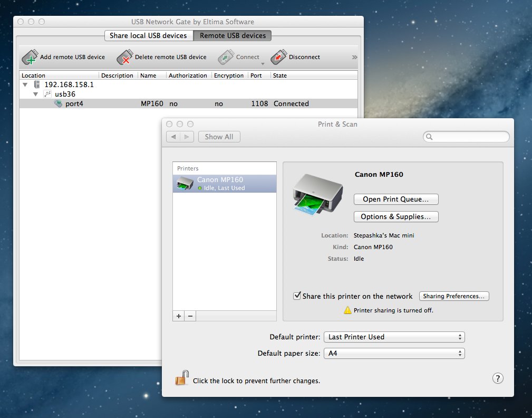Click the large Canon MP160 printer image
532x418 pixels.
coord(317,194)
